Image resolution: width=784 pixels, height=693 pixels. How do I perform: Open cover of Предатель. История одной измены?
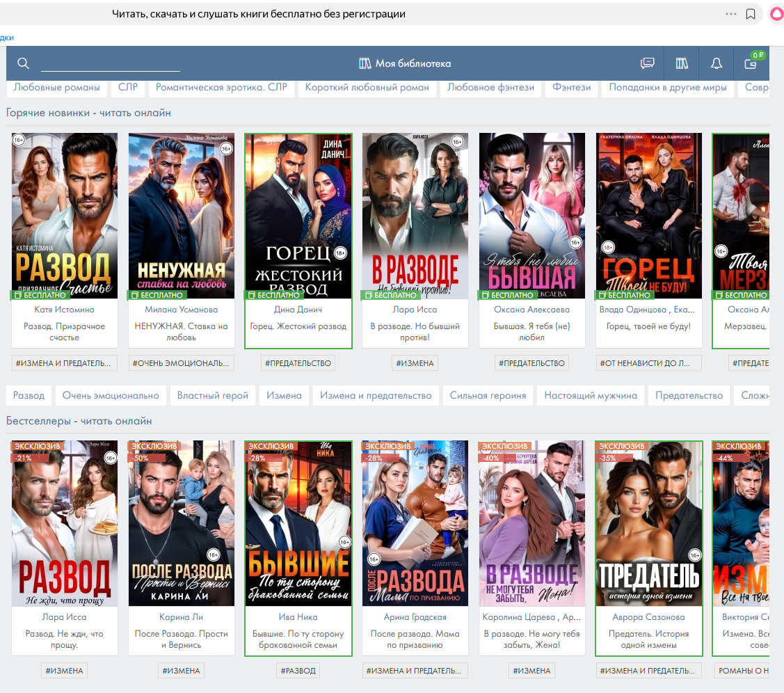pyautogui.click(x=649, y=523)
